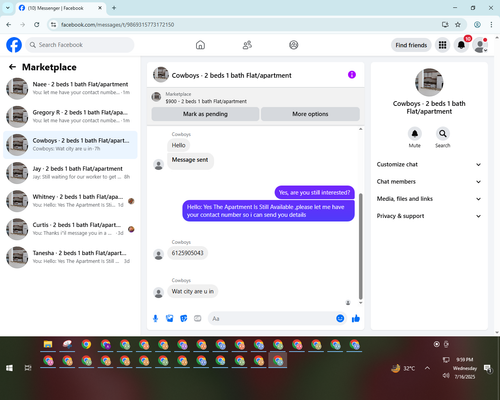
Task: Click the voice clip microphone icon
Action: 155,319
